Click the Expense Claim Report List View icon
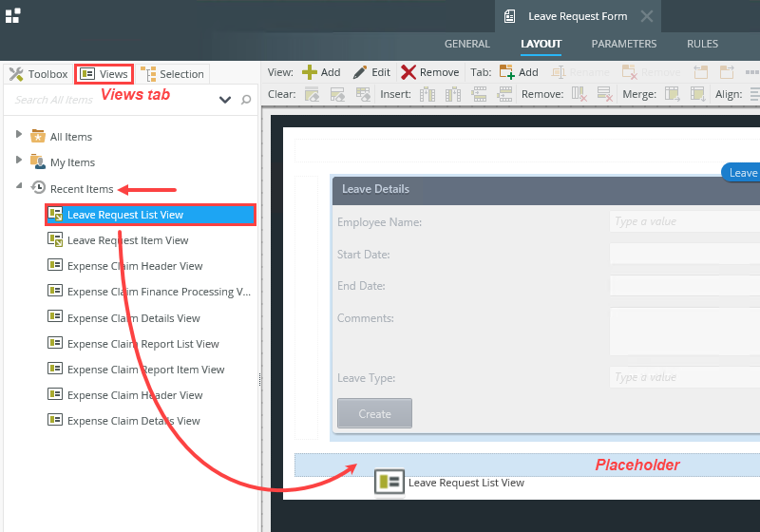 55,343
